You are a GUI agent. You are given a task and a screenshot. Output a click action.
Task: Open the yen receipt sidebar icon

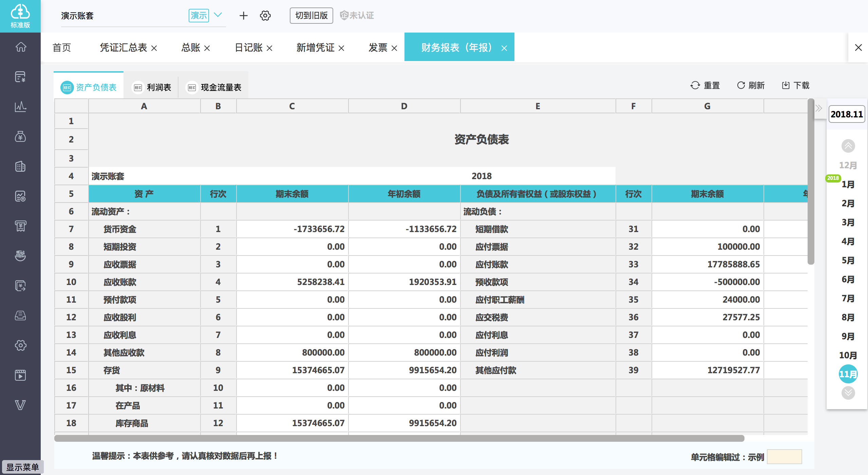(20, 226)
